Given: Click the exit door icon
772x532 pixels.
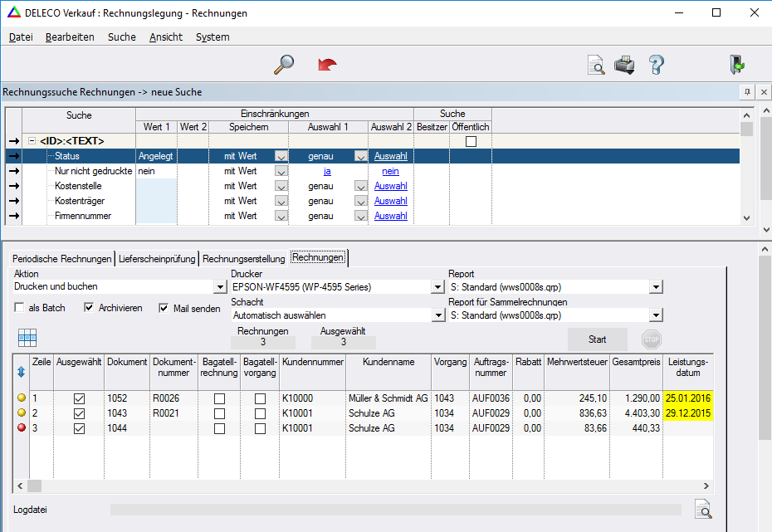Looking at the screenshot, I should point(736,65).
